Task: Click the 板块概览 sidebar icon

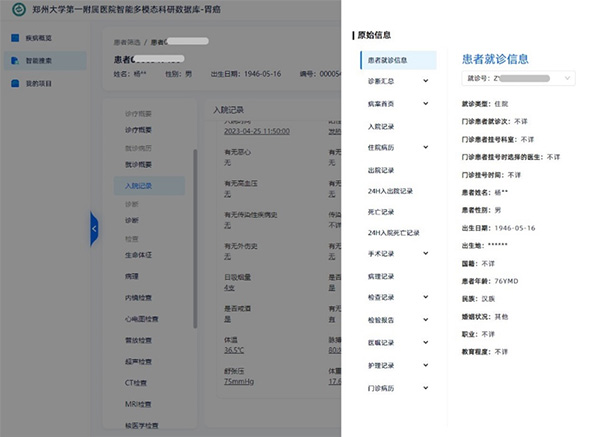Action: [15, 39]
